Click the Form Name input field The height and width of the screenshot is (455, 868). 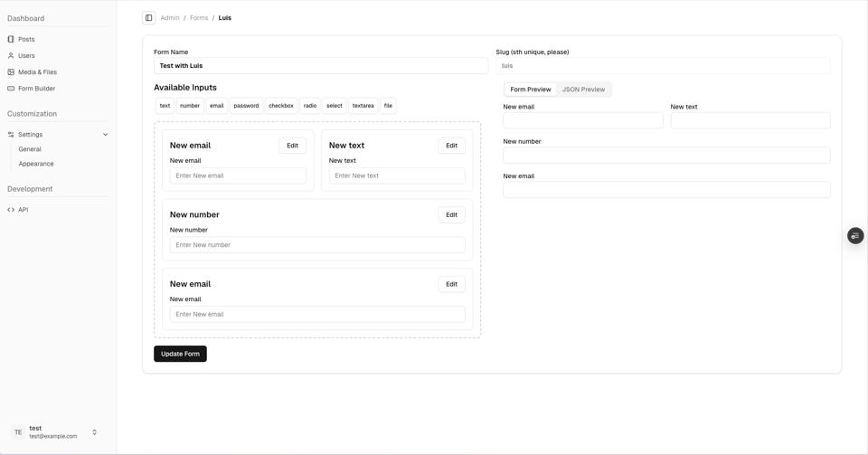[x=321, y=66]
